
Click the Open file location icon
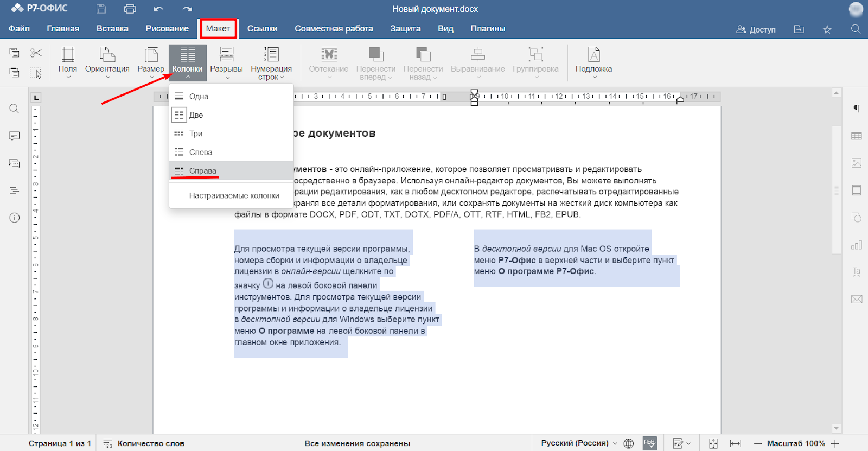tap(799, 29)
